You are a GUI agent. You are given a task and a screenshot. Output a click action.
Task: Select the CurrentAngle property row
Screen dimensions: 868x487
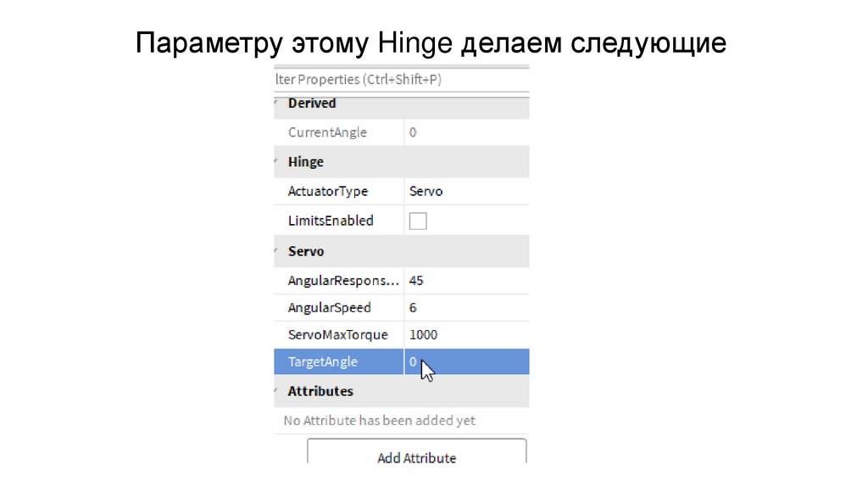327,132
